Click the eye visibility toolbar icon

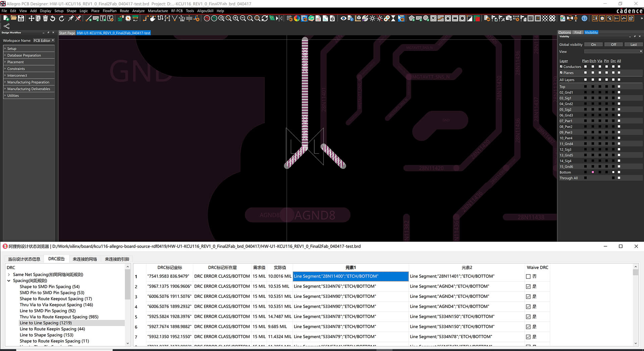point(343,18)
